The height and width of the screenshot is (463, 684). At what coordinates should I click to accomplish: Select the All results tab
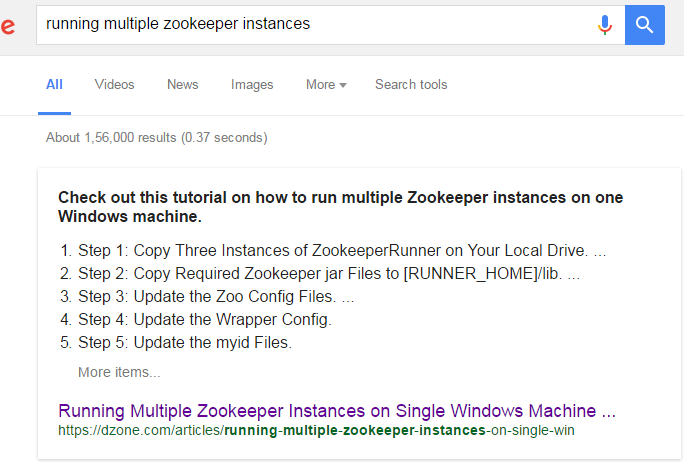coord(55,84)
